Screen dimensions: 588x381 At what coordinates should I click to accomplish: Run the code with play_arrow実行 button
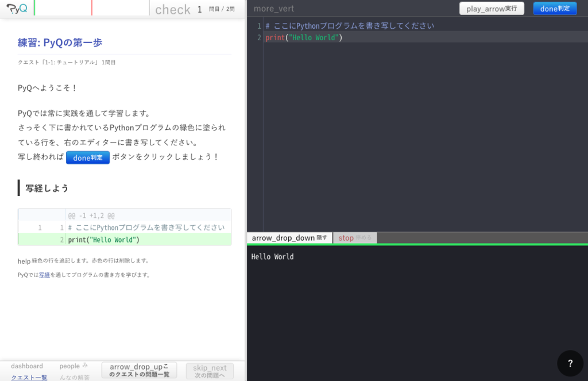tap(492, 9)
